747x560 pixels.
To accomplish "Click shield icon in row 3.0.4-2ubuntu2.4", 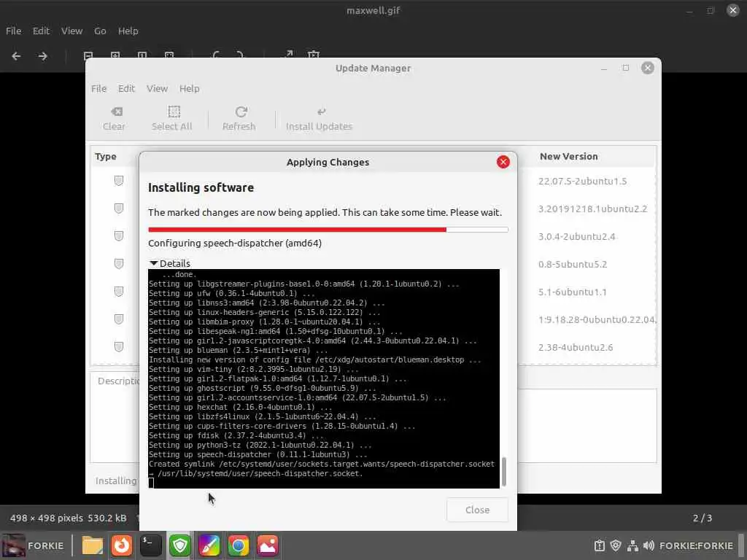I will [x=119, y=236].
